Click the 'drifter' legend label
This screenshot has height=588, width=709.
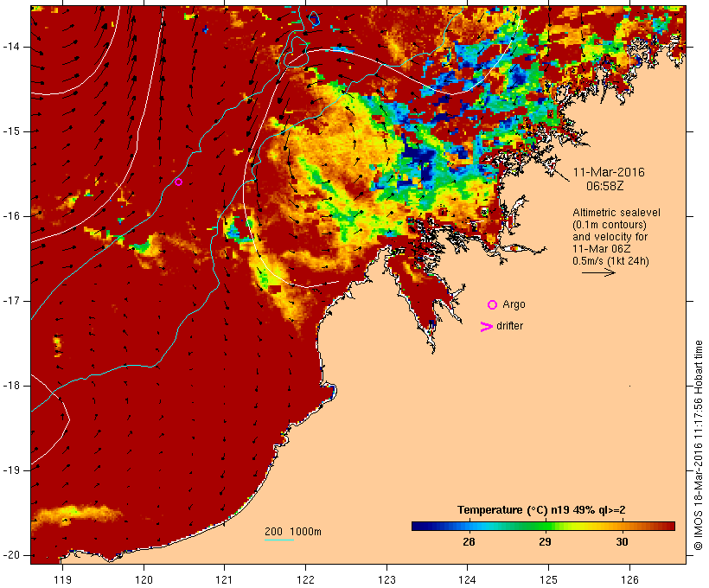point(509,326)
